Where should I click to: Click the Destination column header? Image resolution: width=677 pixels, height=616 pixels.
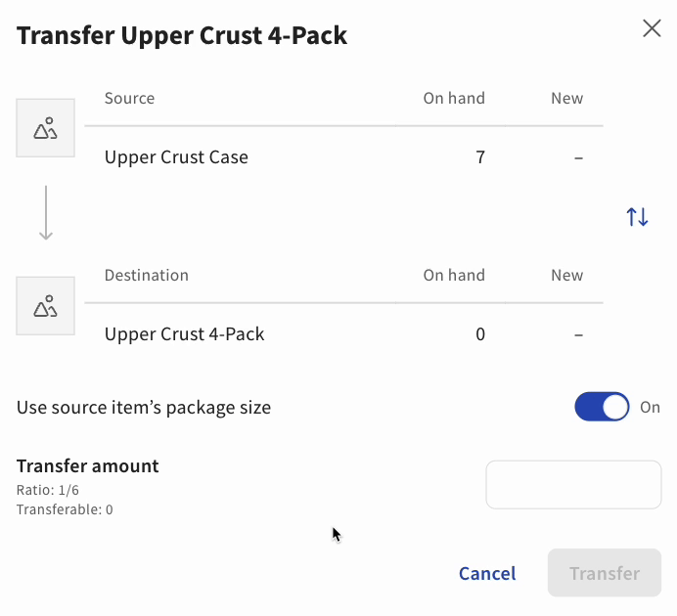[147, 275]
